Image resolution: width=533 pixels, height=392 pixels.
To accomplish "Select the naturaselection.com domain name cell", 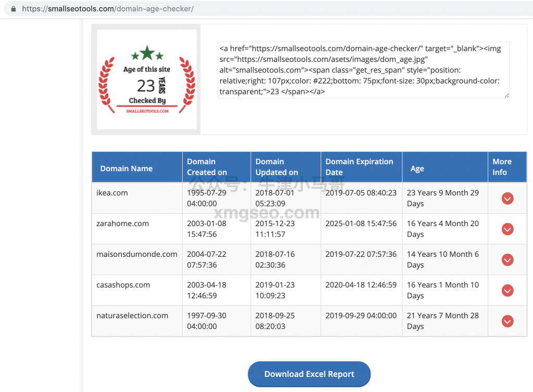I will tap(137, 321).
